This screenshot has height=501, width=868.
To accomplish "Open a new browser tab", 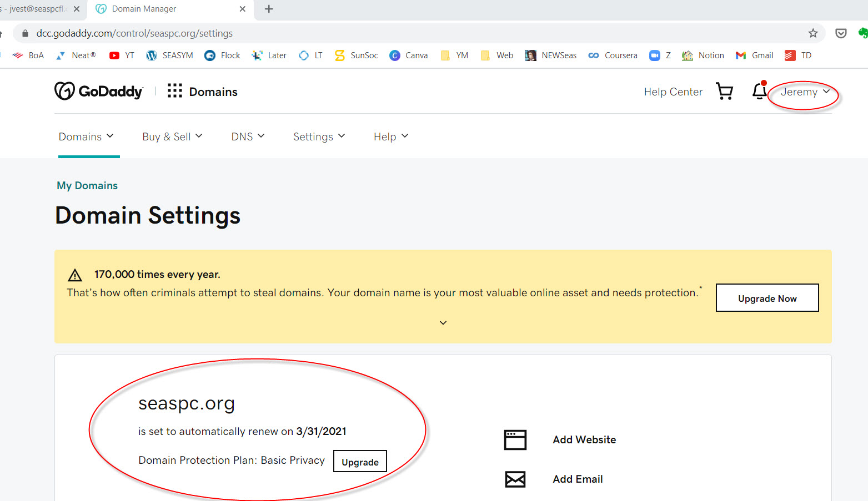I will 269,9.
